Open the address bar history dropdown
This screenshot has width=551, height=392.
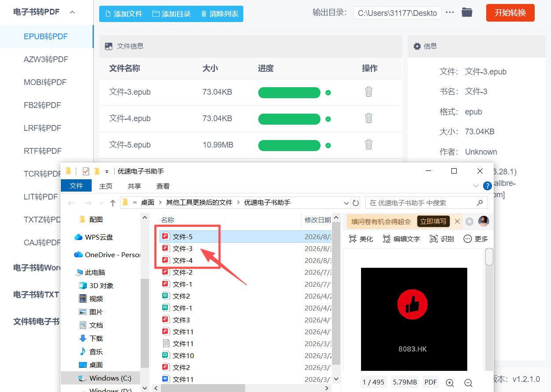tap(346, 203)
